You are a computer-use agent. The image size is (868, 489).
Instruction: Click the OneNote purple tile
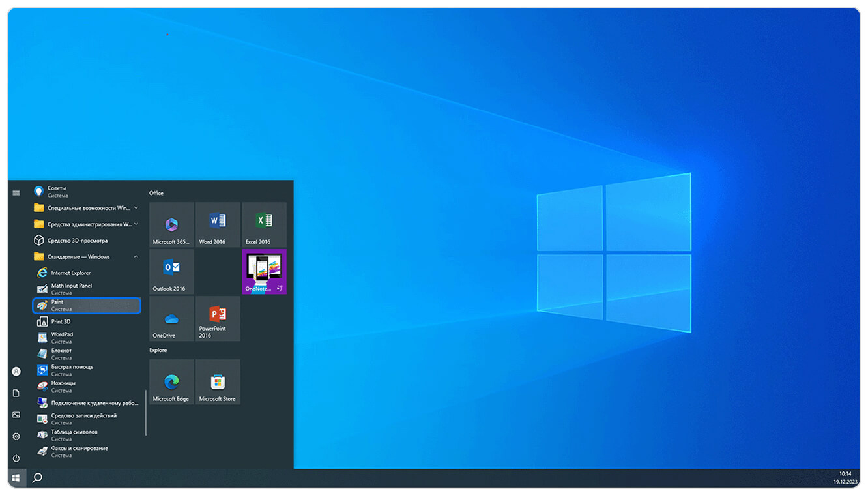264,271
